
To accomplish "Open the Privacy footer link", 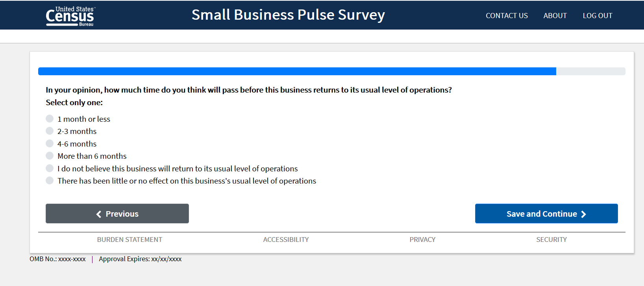I will pos(422,240).
